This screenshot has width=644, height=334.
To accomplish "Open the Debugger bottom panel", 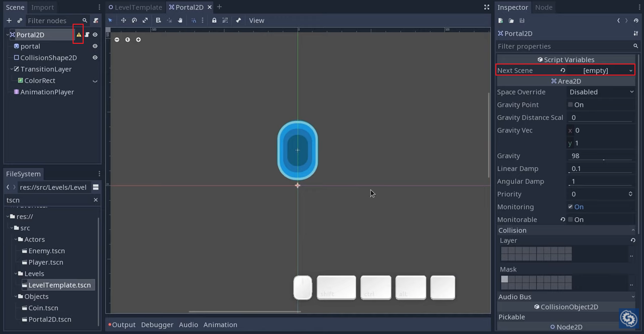I will [x=157, y=325].
